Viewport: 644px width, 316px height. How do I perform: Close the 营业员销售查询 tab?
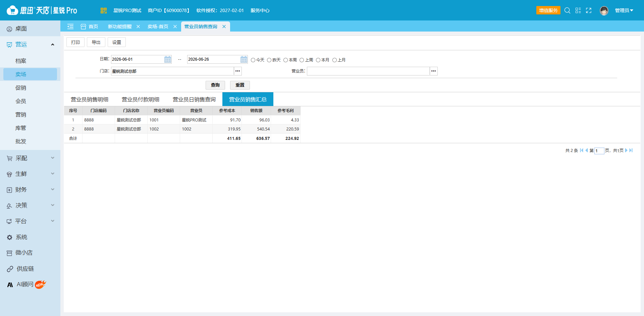coord(224,27)
